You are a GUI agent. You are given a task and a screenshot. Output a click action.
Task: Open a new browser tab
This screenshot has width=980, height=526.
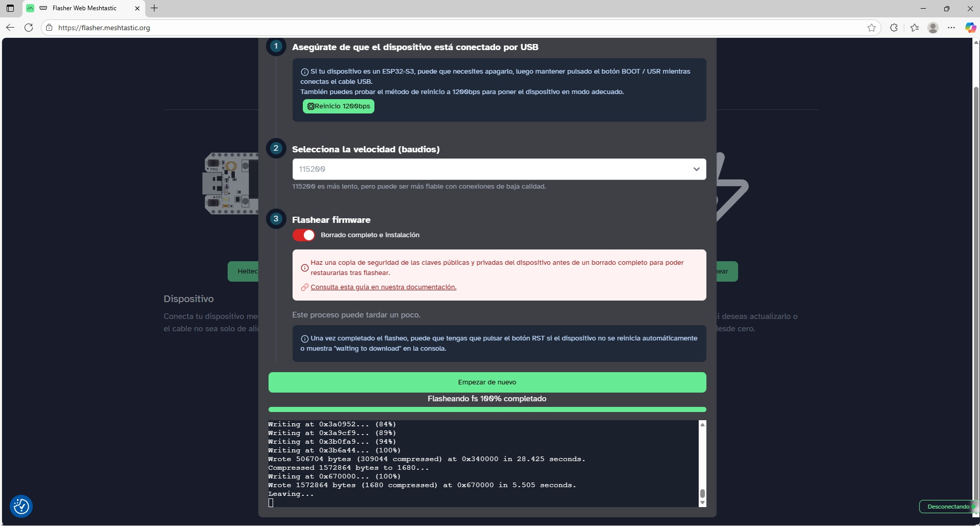click(154, 8)
